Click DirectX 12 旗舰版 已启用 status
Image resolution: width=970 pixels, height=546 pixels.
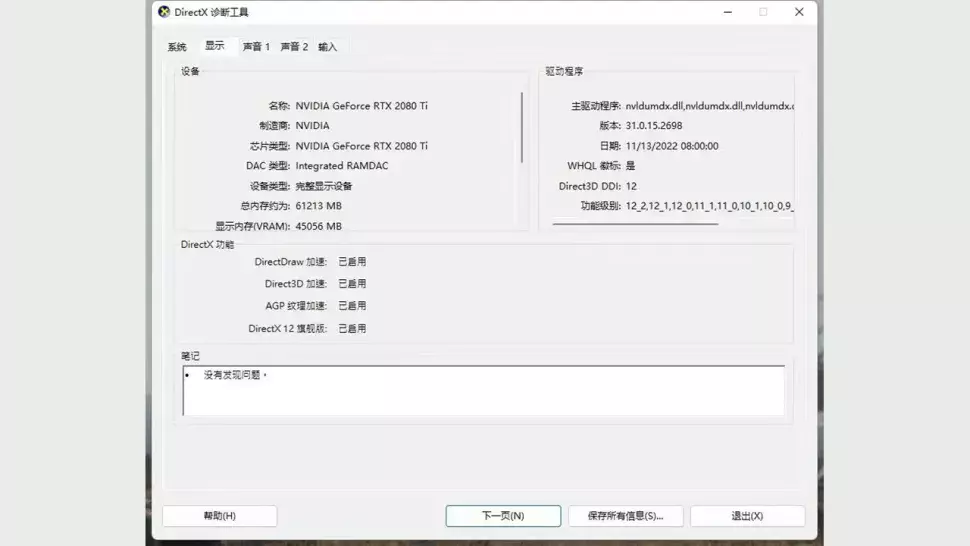click(352, 328)
